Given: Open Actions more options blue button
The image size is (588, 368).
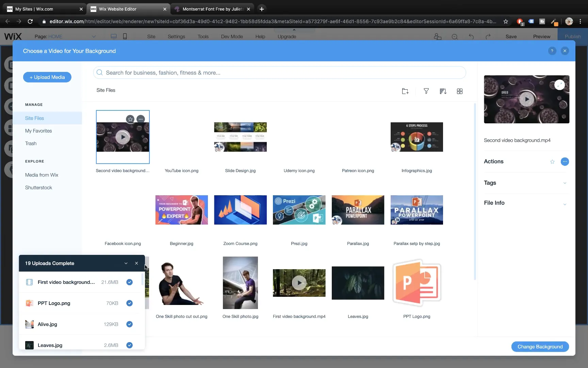Looking at the screenshot, I should tap(565, 162).
